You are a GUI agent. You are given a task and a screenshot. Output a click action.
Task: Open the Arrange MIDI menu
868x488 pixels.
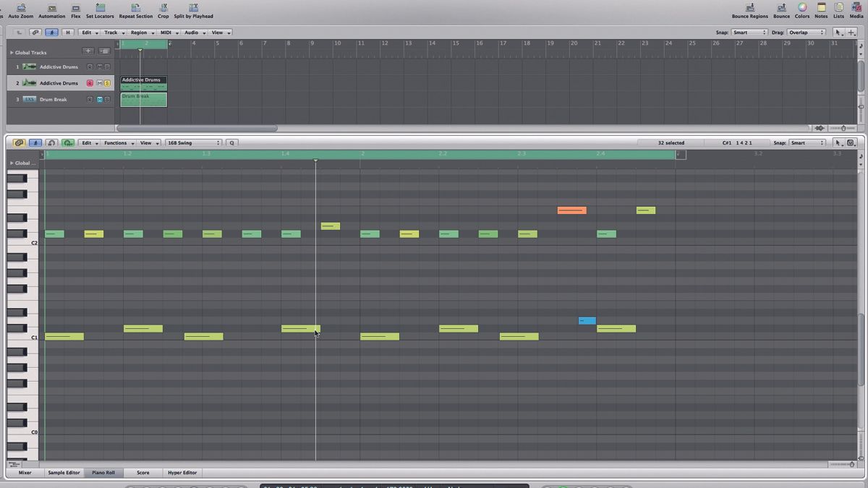169,33
